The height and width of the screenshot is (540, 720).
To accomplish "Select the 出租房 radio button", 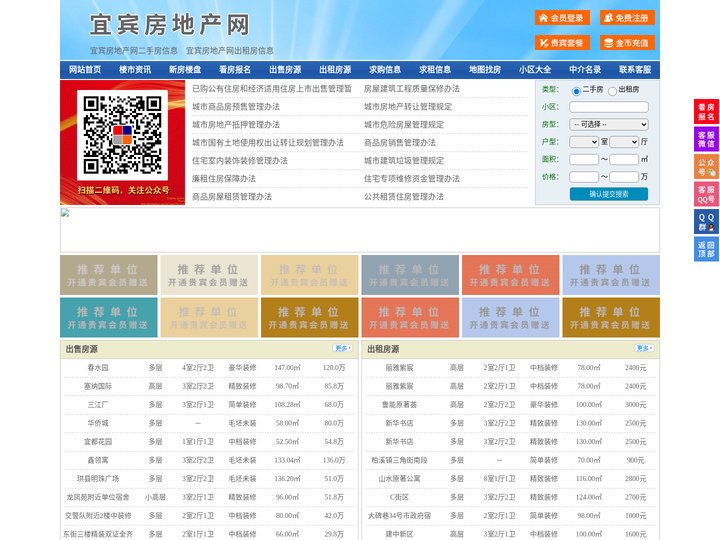I will point(612,91).
